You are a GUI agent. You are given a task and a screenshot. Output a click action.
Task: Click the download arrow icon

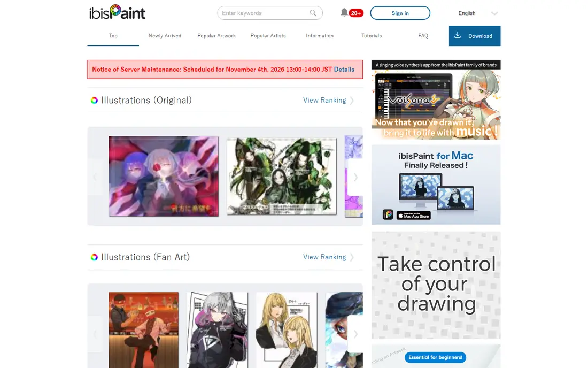(x=458, y=35)
